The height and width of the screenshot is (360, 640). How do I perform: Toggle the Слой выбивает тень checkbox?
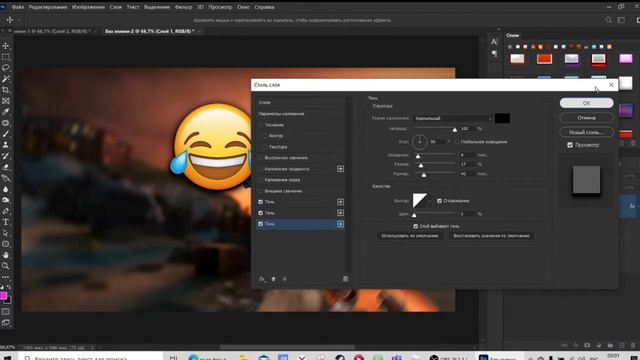point(416,226)
